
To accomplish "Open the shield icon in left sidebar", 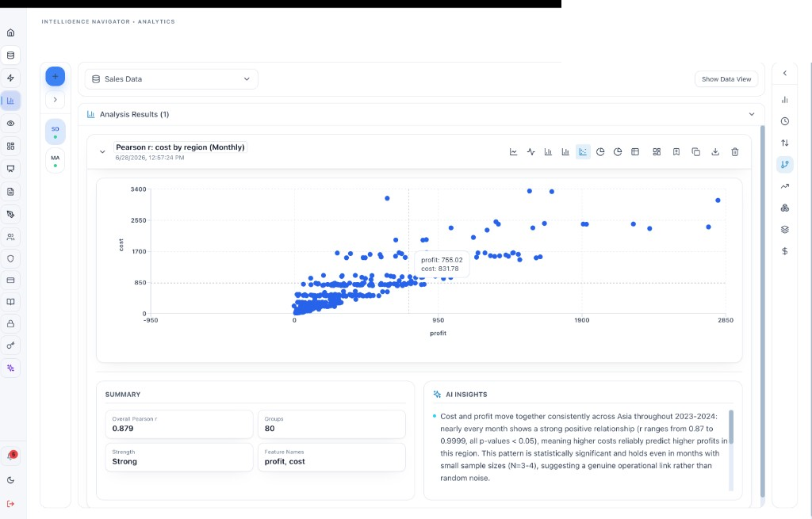I will 10,259.
